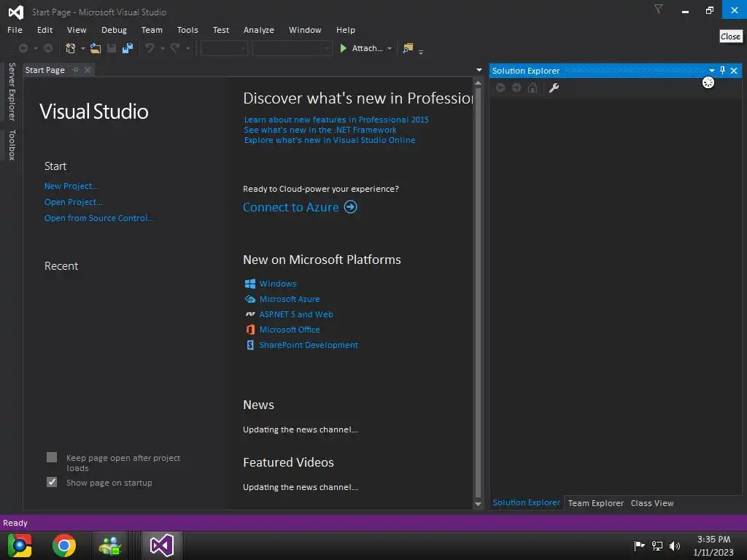Uncheck Show page on startup
The width and height of the screenshot is (747, 560).
point(52,483)
